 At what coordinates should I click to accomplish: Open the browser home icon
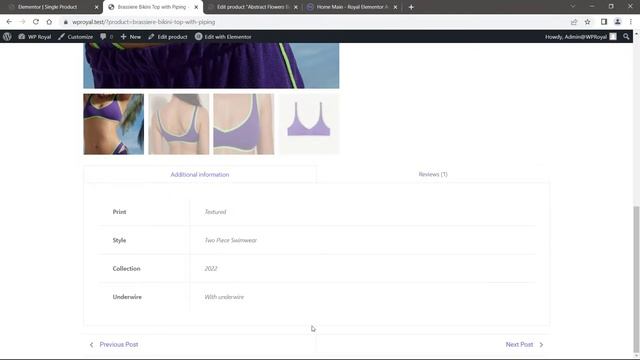(x=49, y=22)
